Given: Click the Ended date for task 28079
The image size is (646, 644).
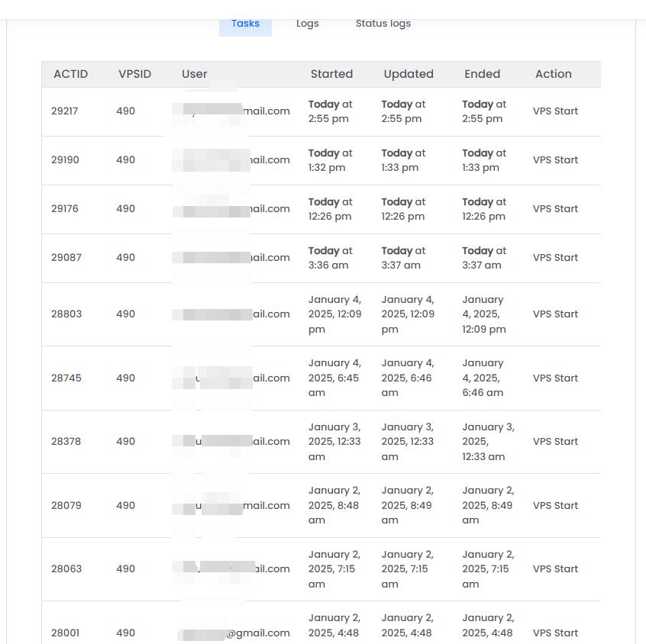Looking at the screenshot, I should tap(488, 505).
